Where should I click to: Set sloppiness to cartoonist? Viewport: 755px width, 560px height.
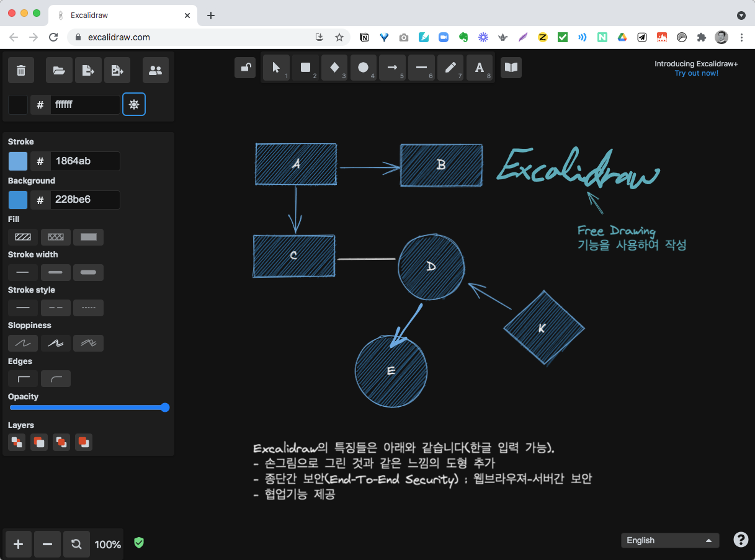pos(88,343)
